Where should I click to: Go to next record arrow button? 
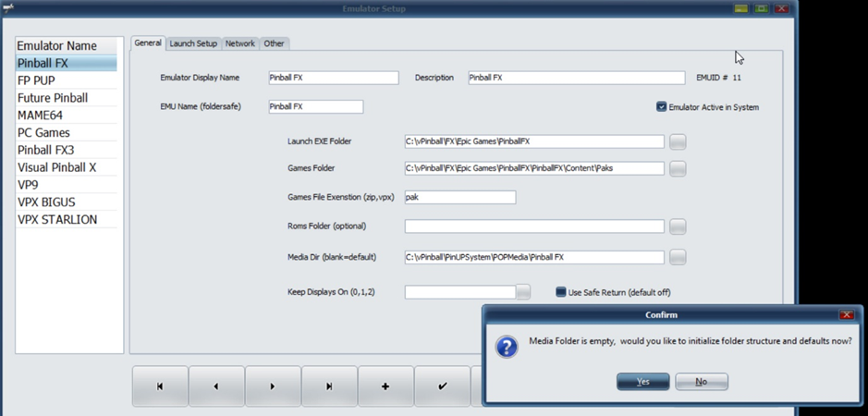click(273, 386)
